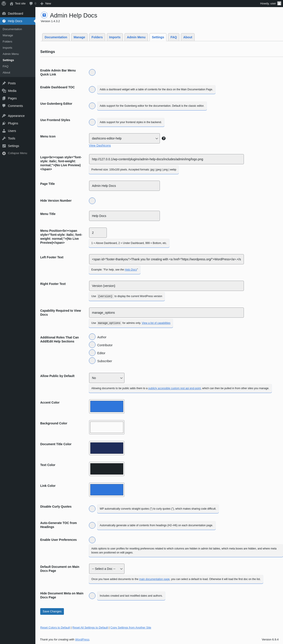This screenshot has width=283, height=644.
Task: Click the Appearance paintbrush icon
Action: [4, 116]
